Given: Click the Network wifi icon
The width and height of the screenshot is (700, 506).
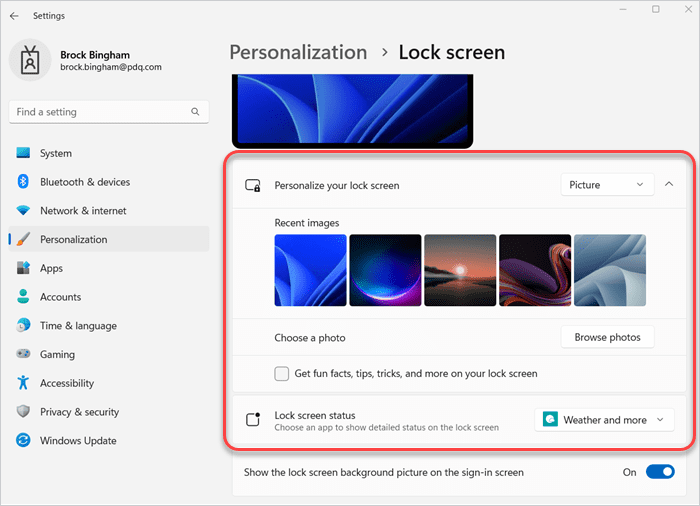Looking at the screenshot, I should 23,210.
